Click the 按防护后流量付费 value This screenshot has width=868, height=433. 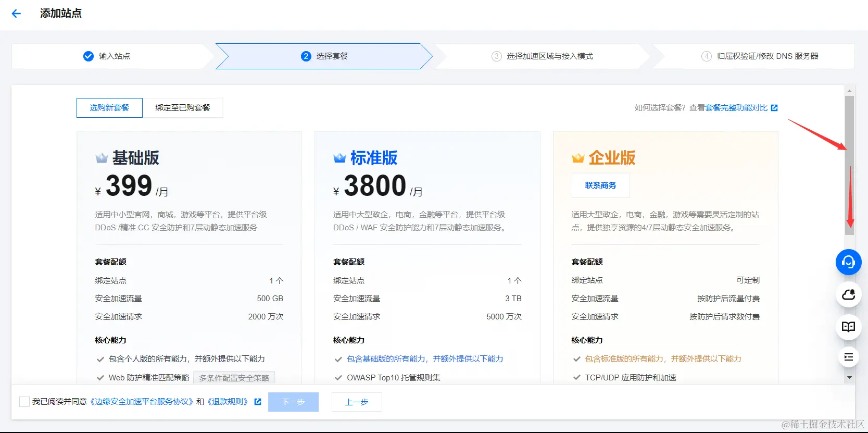[x=728, y=299]
